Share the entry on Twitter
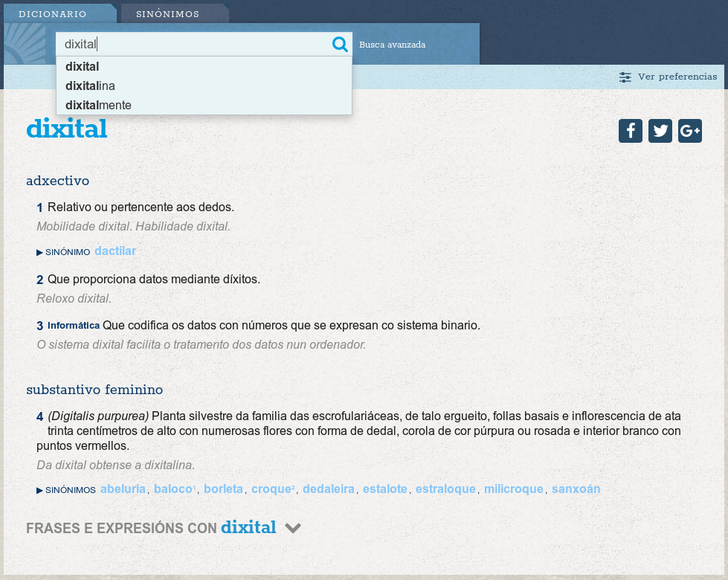The image size is (728, 580). pos(660,131)
